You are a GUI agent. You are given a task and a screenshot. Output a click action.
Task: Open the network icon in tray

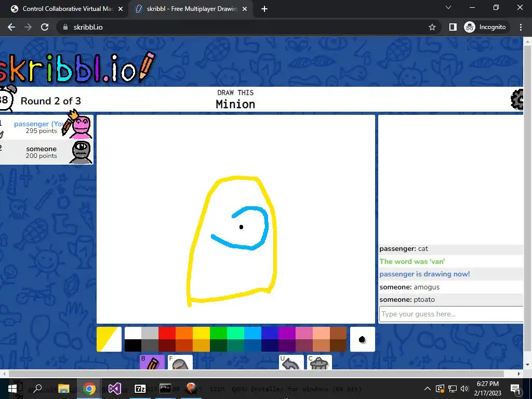453,389
